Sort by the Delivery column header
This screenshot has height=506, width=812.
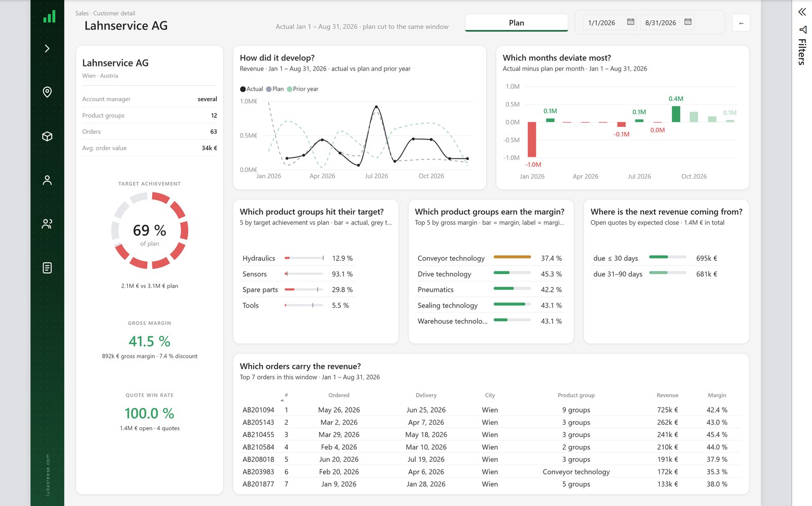point(426,395)
